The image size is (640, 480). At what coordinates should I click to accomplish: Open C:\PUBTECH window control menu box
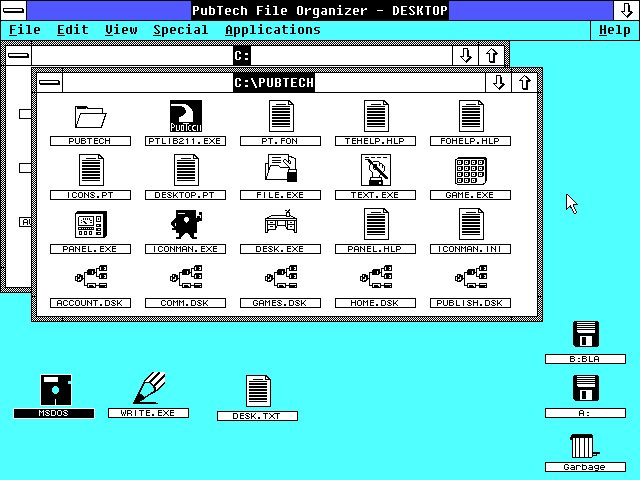(x=49, y=83)
